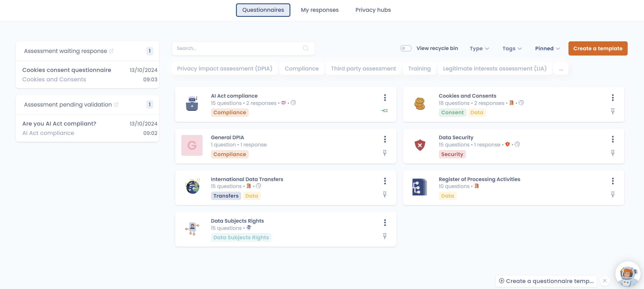Click the globe icon on Cookies and Consents
Screen dimensions: 644x289
(522, 103)
